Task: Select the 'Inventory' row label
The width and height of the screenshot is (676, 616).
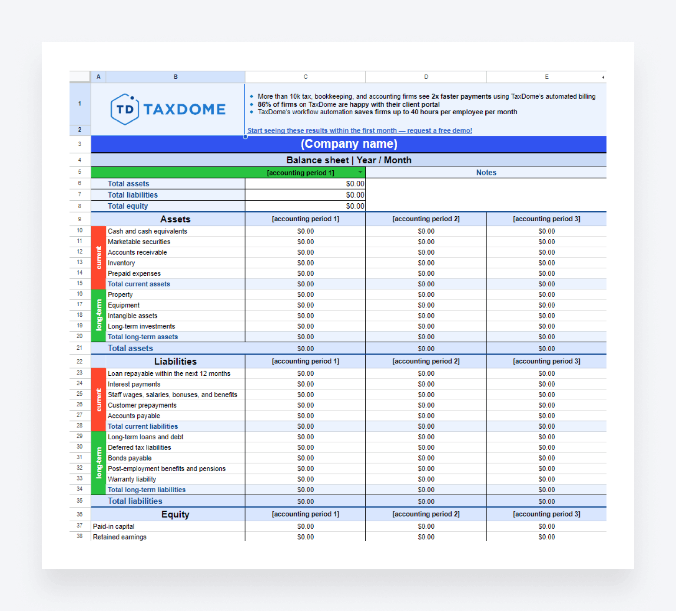Action: (121, 263)
